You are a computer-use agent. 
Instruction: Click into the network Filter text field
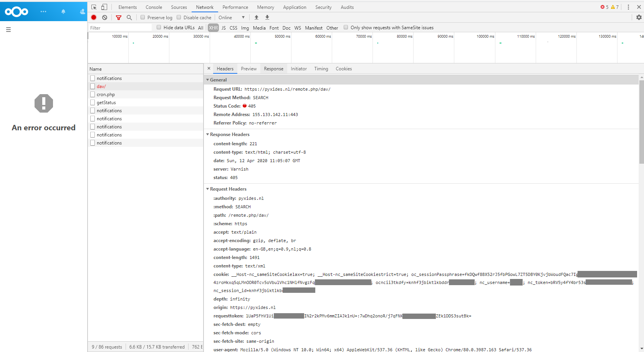point(120,28)
